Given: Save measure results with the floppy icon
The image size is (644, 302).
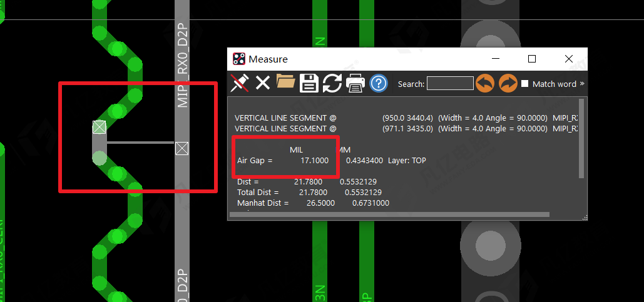Looking at the screenshot, I should tap(309, 83).
